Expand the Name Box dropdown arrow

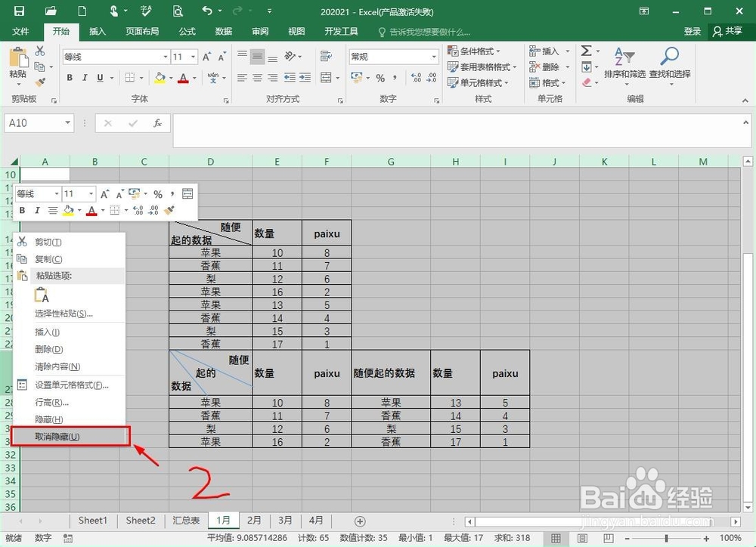[68, 123]
